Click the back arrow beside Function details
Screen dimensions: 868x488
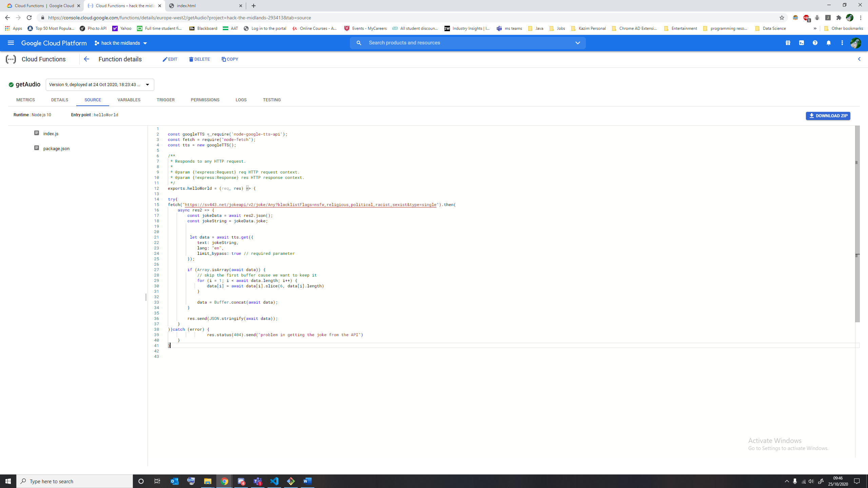pyautogui.click(x=86, y=59)
